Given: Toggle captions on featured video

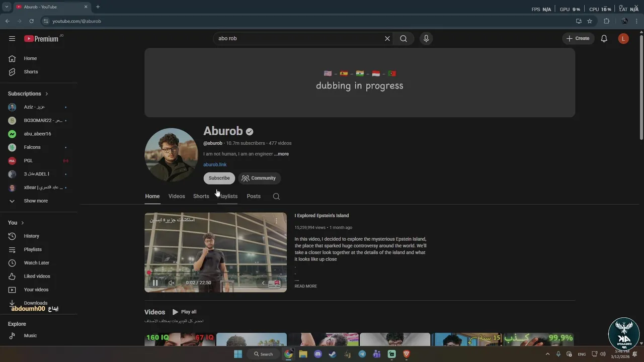Looking at the screenshot, I should click(275, 283).
